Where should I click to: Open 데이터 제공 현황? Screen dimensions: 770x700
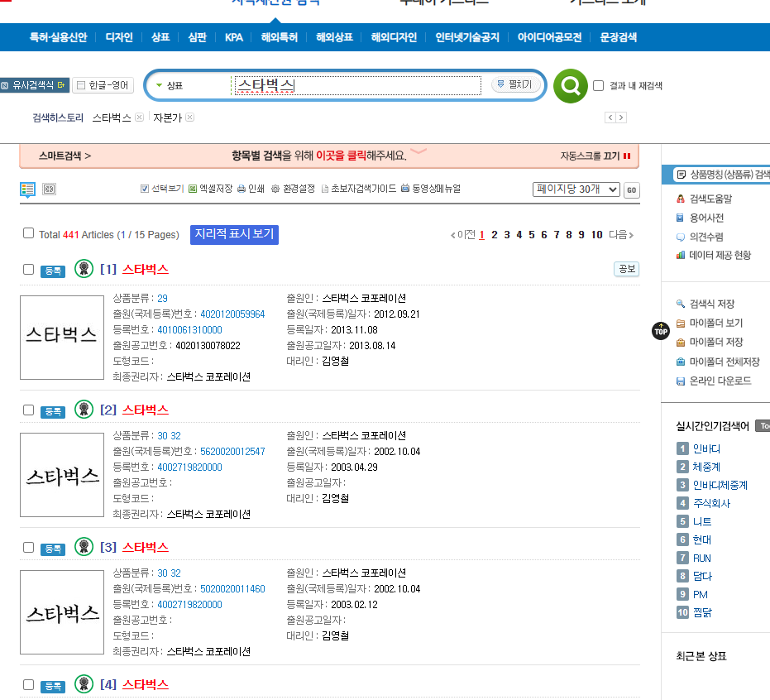[x=714, y=255]
